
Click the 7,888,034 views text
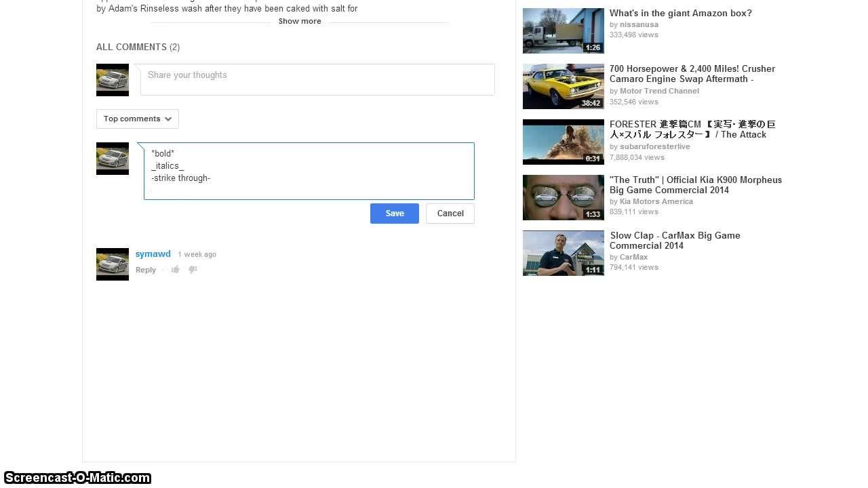pyautogui.click(x=637, y=157)
